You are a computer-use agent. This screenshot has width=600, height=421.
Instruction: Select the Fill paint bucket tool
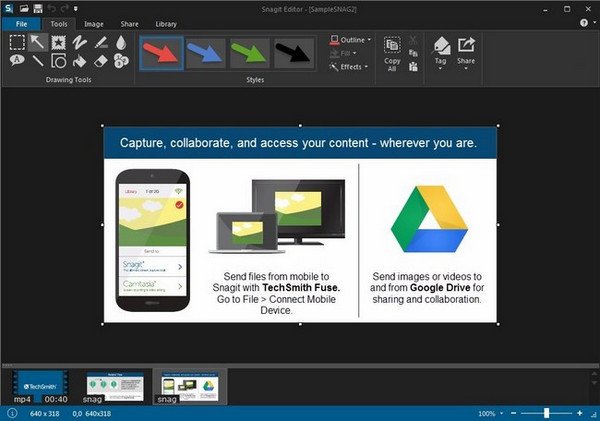click(x=79, y=60)
